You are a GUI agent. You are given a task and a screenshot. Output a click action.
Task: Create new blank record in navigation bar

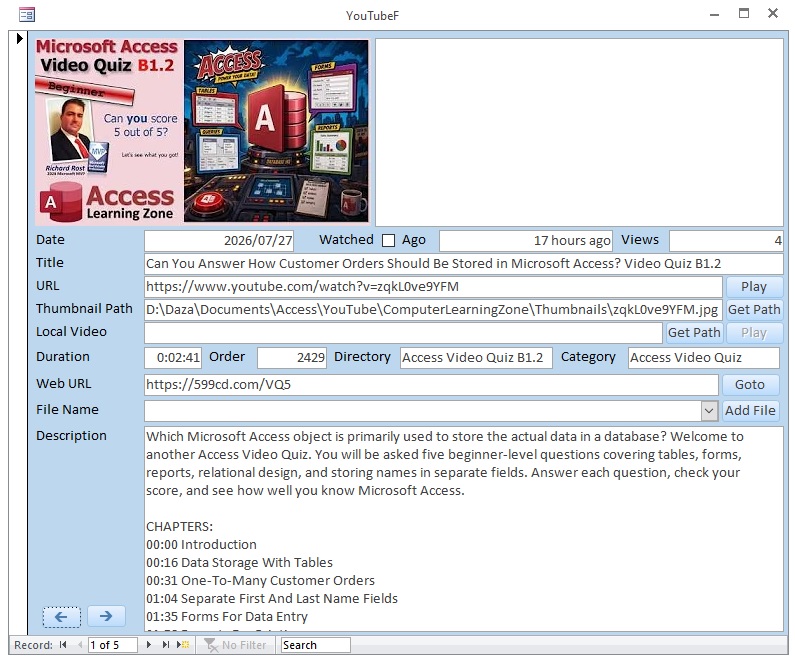click(183, 645)
